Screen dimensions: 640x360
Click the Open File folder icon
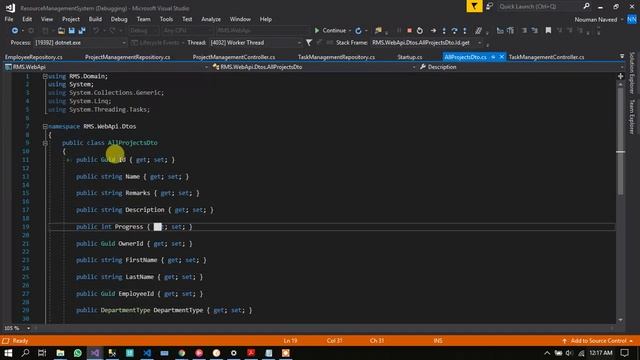point(61,31)
